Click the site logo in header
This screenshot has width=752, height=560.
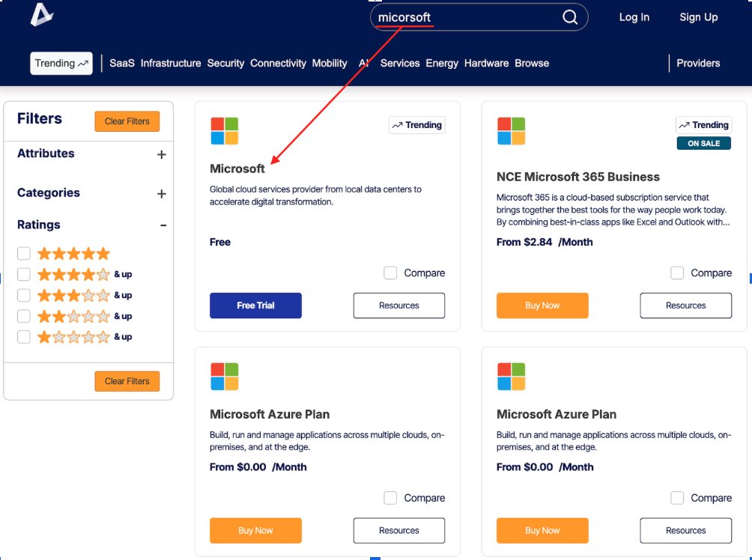click(42, 15)
